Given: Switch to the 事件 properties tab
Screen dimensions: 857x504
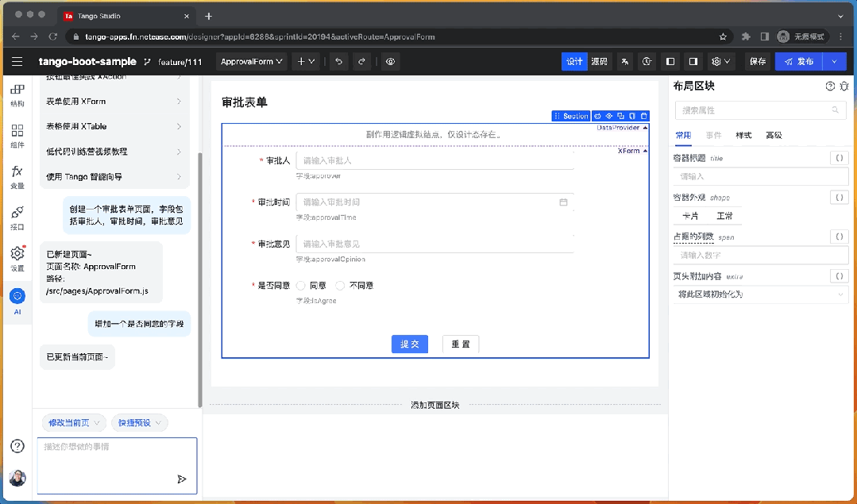Looking at the screenshot, I should coord(713,135).
